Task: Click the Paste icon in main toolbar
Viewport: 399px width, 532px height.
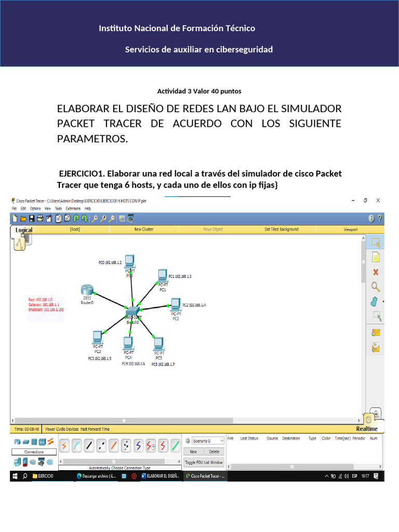Action: [x=67, y=219]
